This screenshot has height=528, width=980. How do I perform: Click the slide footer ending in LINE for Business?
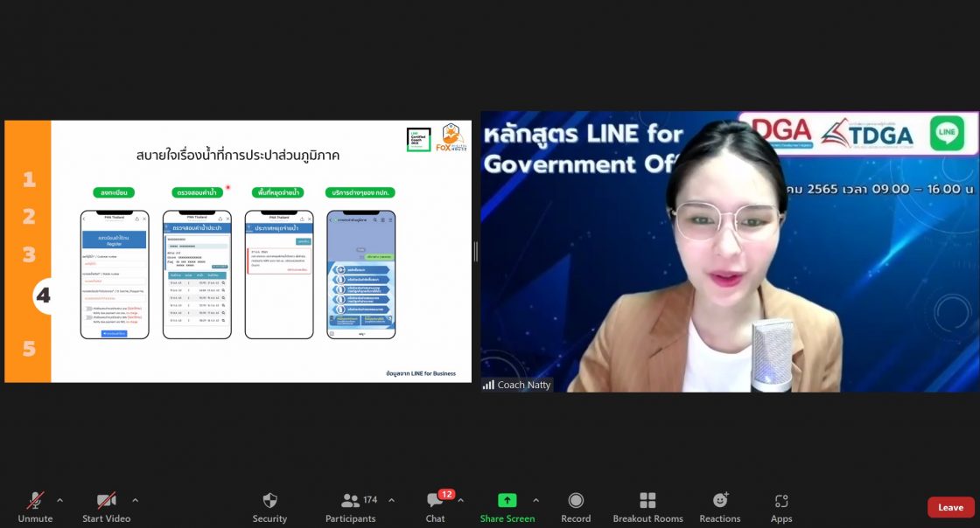coord(421,373)
